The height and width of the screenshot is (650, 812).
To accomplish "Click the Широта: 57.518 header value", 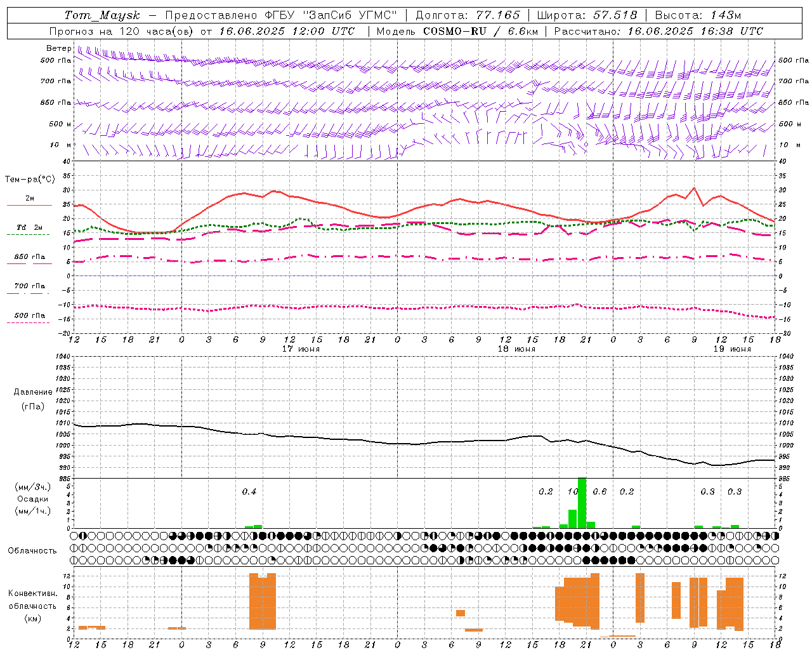I will pos(587,15).
